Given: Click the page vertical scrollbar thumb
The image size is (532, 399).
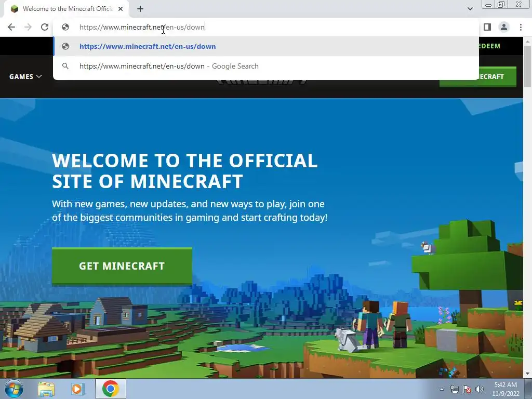Looking at the screenshot, I should click(x=527, y=66).
